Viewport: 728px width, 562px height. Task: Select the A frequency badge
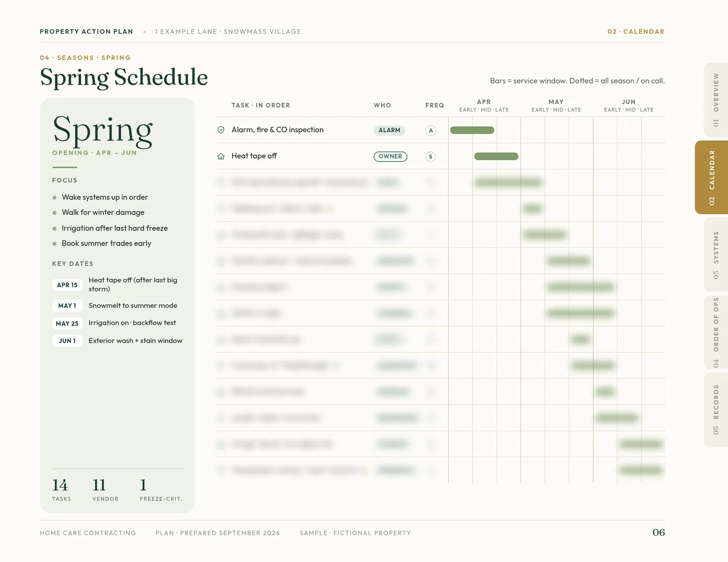pos(430,130)
